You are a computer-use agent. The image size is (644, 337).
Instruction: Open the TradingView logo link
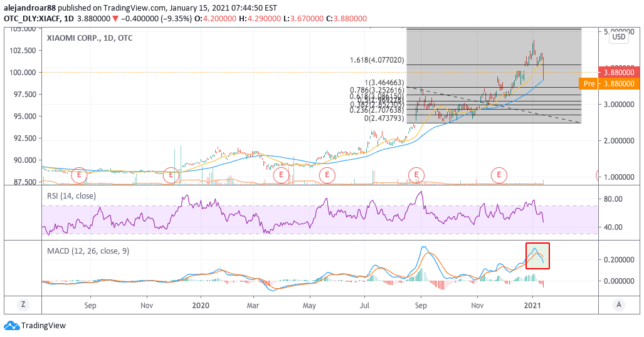35,326
